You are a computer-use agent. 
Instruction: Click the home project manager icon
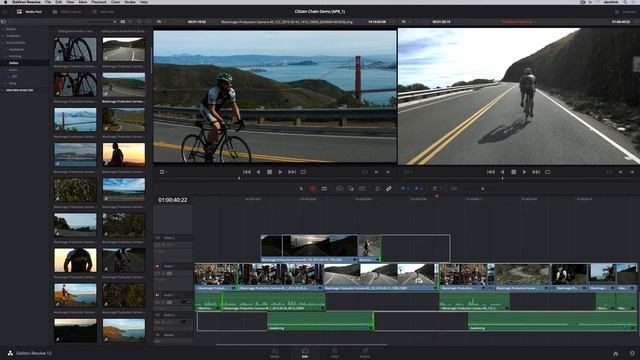[616, 353]
